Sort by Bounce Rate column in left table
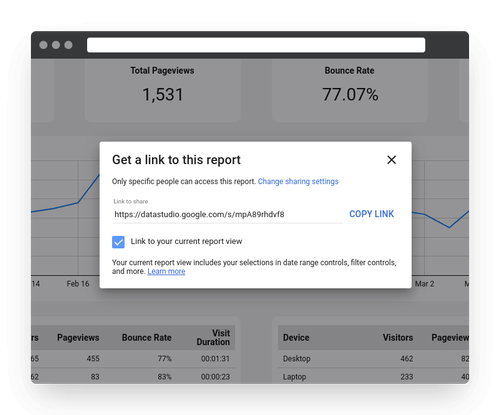Screen dimensions: 500x415 pos(147,338)
